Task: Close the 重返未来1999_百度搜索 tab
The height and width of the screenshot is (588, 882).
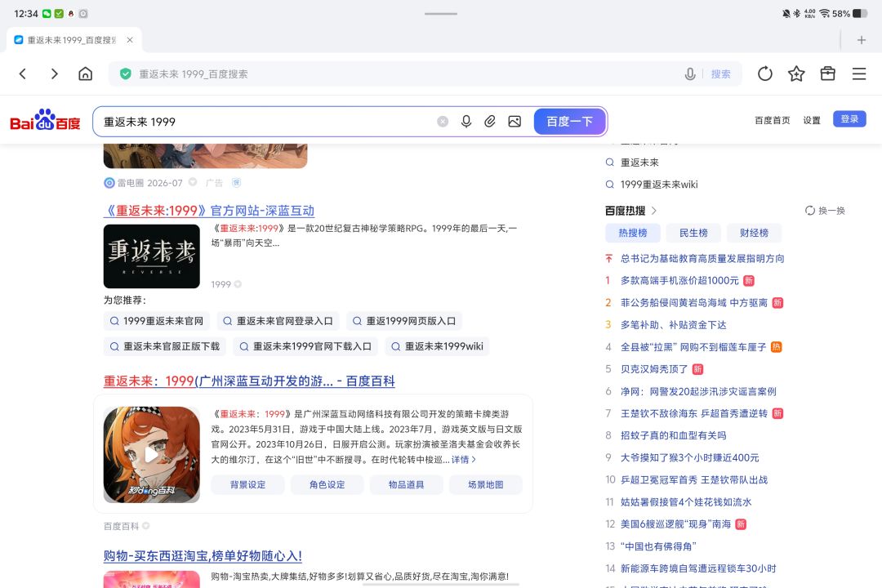Action: pyautogui.click(x=130, y=40)
